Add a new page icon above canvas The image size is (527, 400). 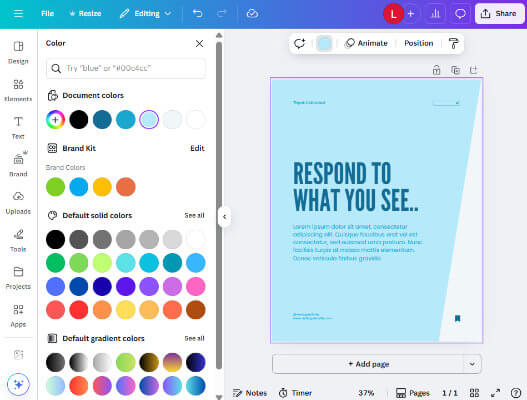coord(473,70)
